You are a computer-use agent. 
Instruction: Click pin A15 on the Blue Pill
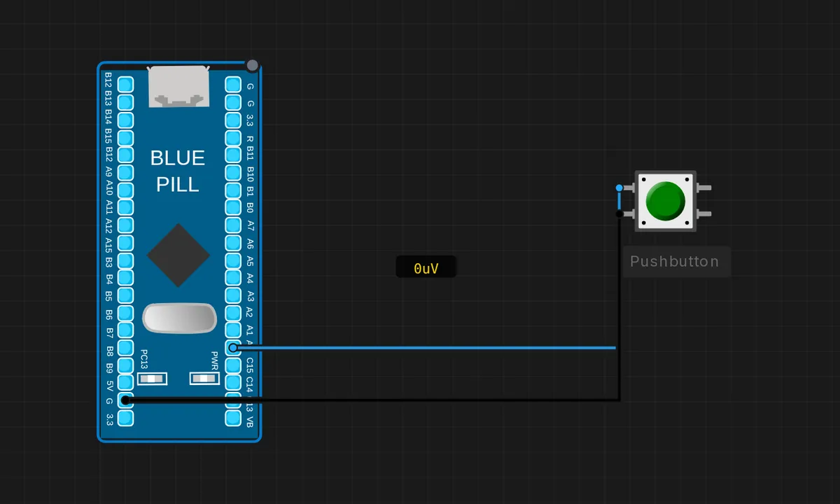pyautogui.click(x=125, y=243)
